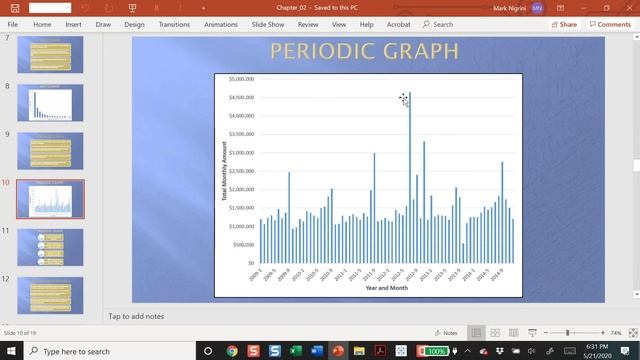Click the 74% zoom level
Screen dimensions: 640x360
click(x=616, y=333)
